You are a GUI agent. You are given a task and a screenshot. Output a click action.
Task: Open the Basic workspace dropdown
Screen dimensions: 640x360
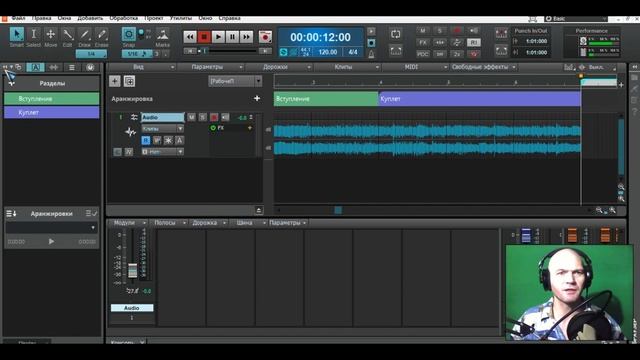point(576,19)
